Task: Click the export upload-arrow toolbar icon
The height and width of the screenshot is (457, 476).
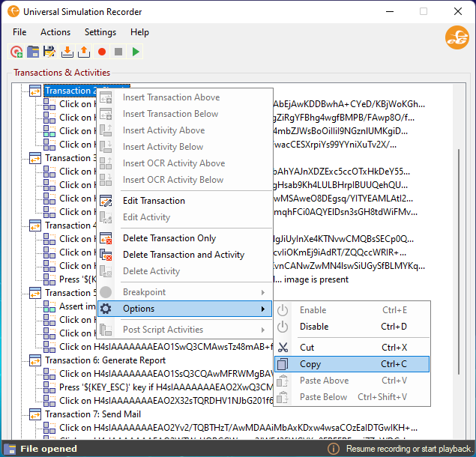Action: click(x=83, y=52)
